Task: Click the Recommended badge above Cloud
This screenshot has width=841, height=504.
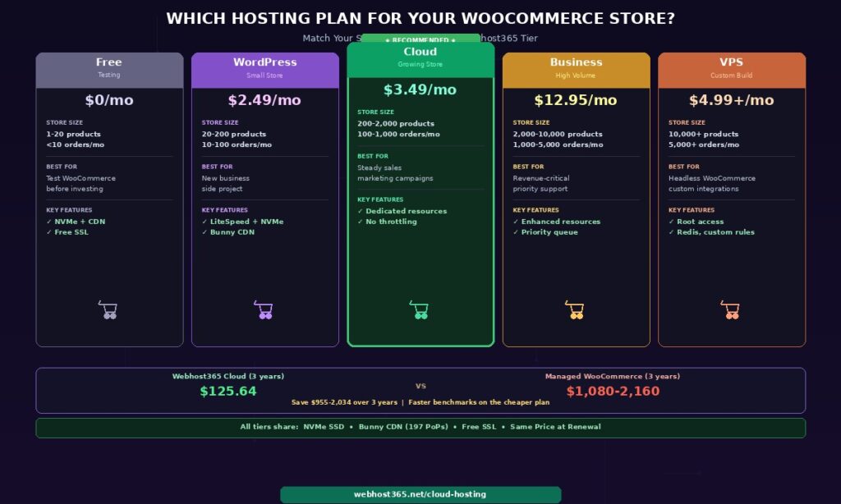Action: [x=420, y=39]
